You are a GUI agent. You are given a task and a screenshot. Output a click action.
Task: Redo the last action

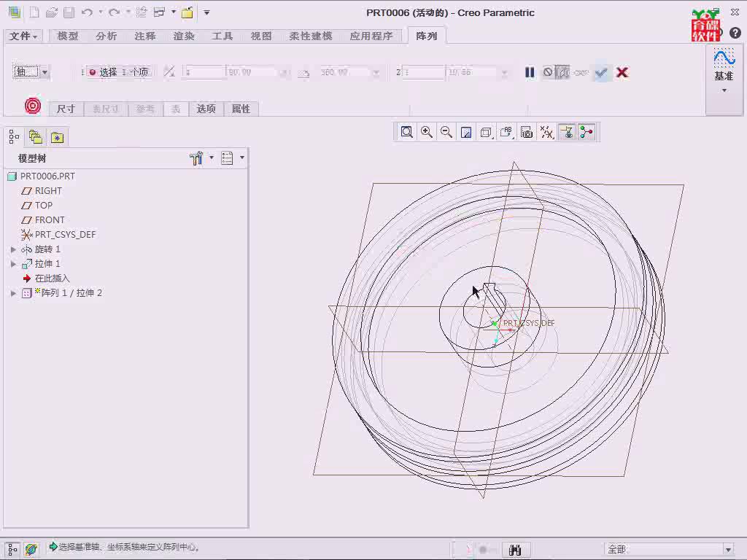coord(114,12)
